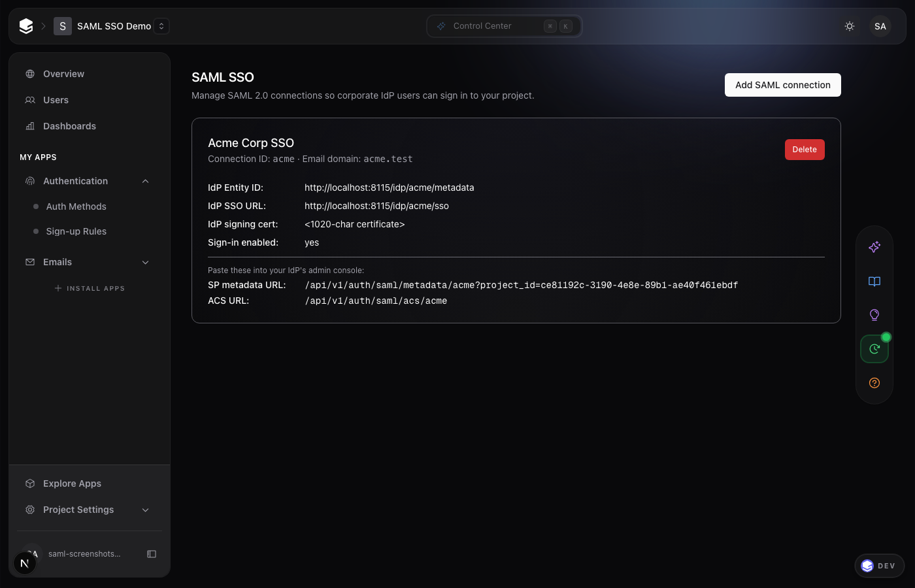Click the Dashboards chart icon
The image size is (915, 588).
[30, 126]
